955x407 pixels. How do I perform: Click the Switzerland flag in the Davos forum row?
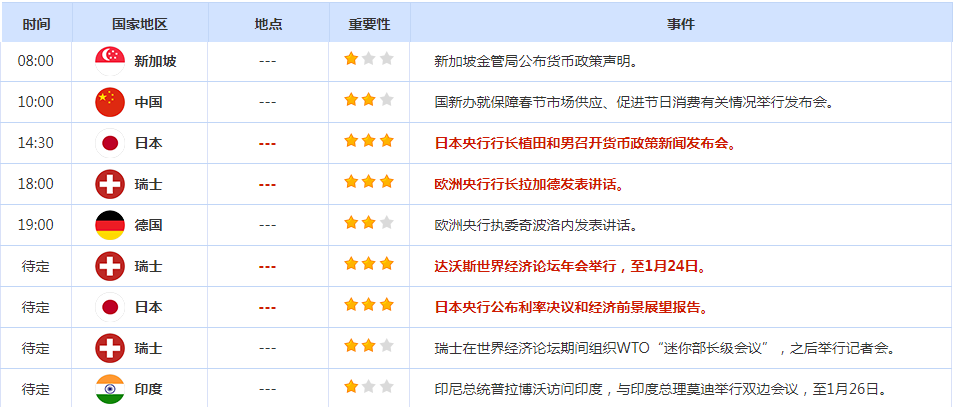click(x=110, y=266)
